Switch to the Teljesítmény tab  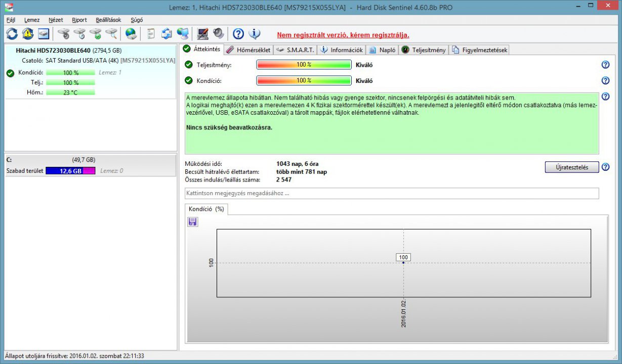(424, 50)
